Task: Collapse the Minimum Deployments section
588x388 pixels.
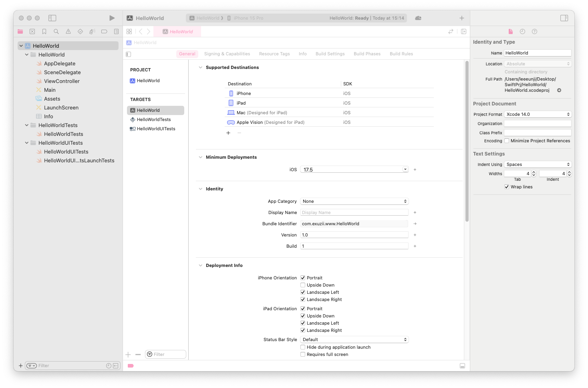Action: point(201,157)
